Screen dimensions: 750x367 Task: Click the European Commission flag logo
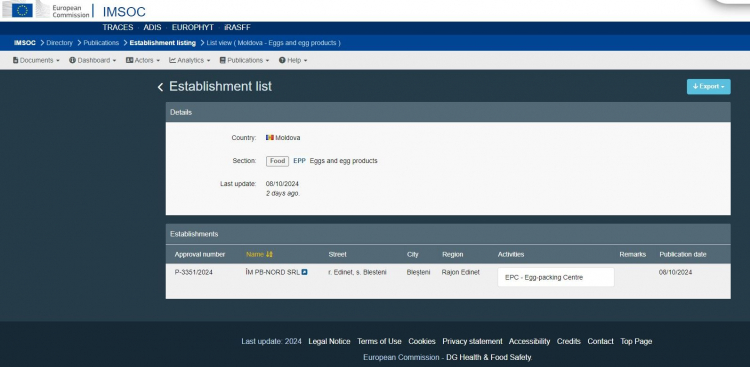click(x=18, y=10)
